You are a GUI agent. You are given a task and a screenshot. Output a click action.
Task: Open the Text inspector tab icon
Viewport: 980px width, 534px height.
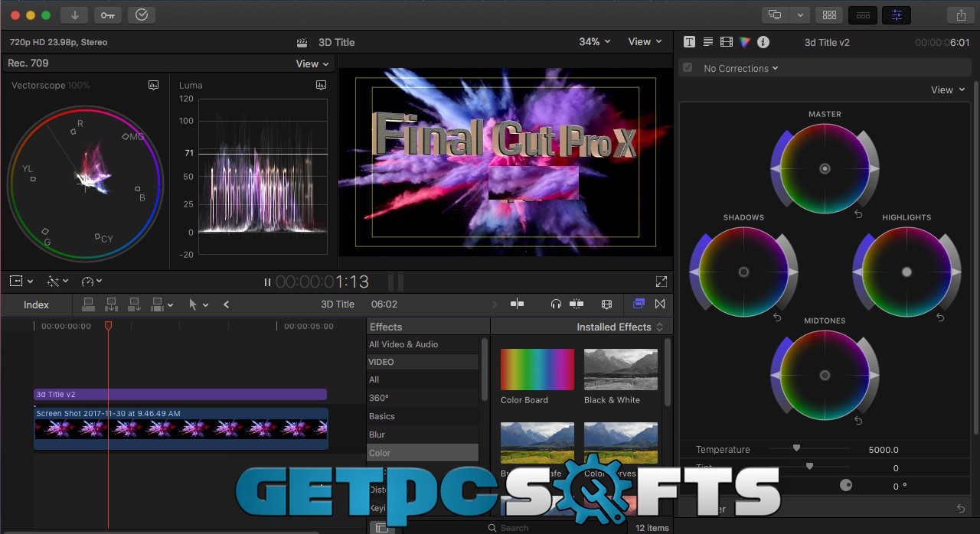pos(689,42)
